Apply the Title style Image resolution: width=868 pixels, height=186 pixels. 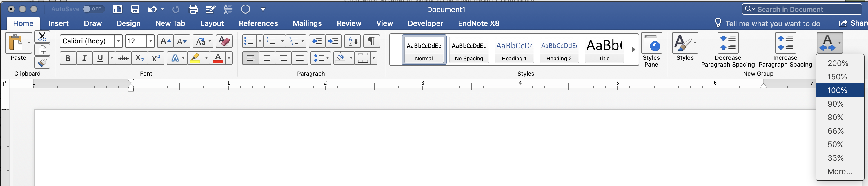[604, 50]
